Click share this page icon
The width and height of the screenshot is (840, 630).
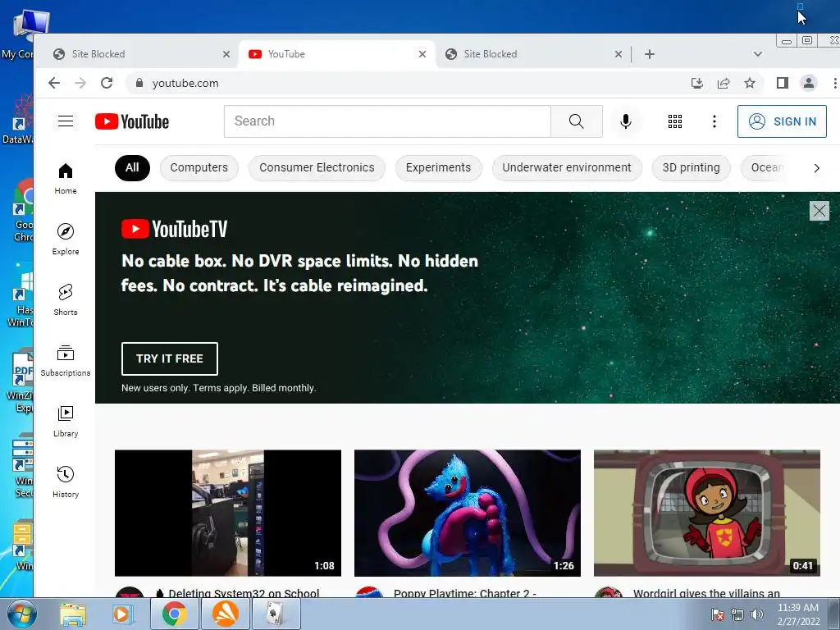point(724,83)
